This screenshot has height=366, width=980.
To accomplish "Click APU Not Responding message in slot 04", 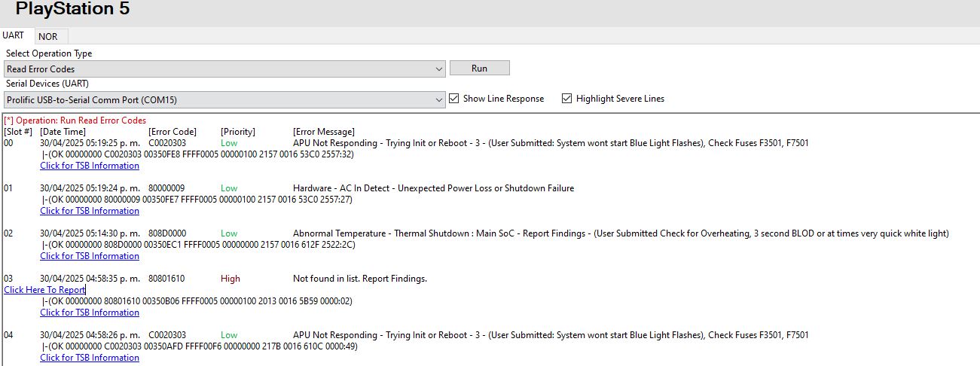I will (551, 335).
